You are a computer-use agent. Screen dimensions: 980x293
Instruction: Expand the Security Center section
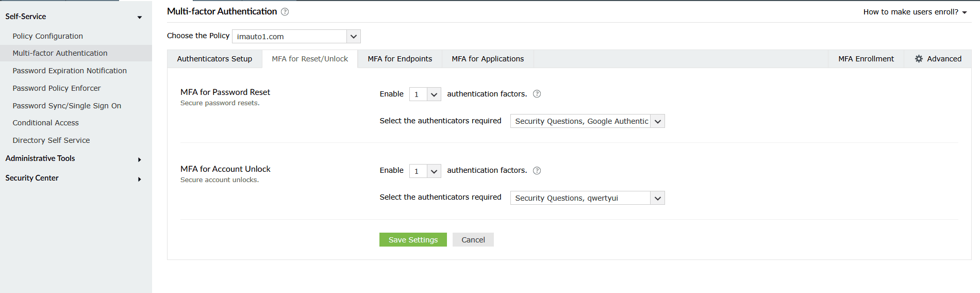(x=139, y=179)
